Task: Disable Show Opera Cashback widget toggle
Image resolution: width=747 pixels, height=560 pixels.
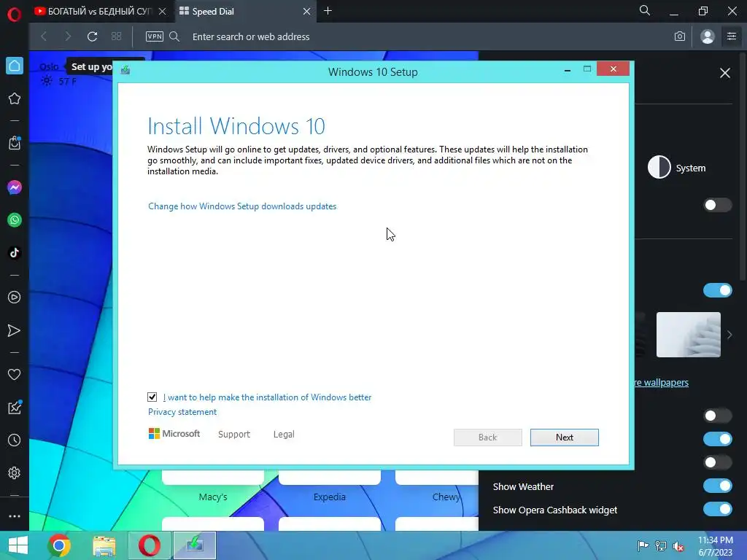Action: click(718, 509)
